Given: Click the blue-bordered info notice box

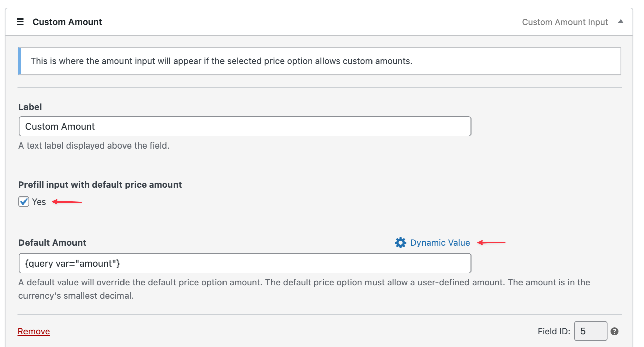Looking at the screenshot, I should click(319, 61).
